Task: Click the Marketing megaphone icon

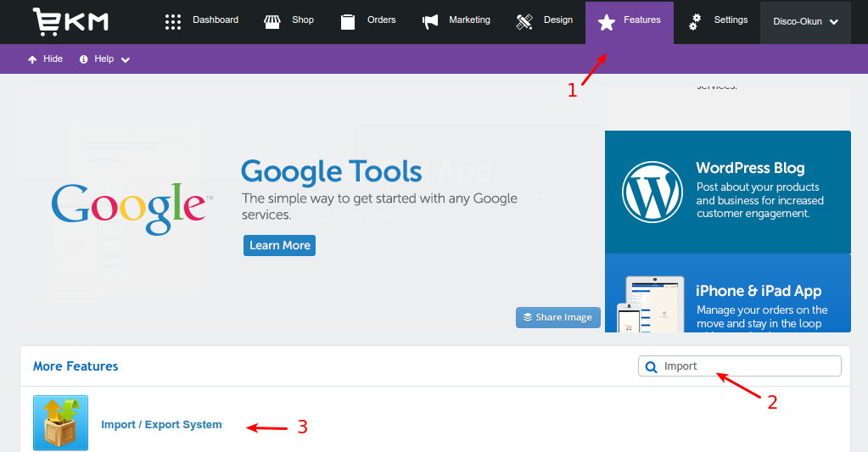Action: coord(430,22)
